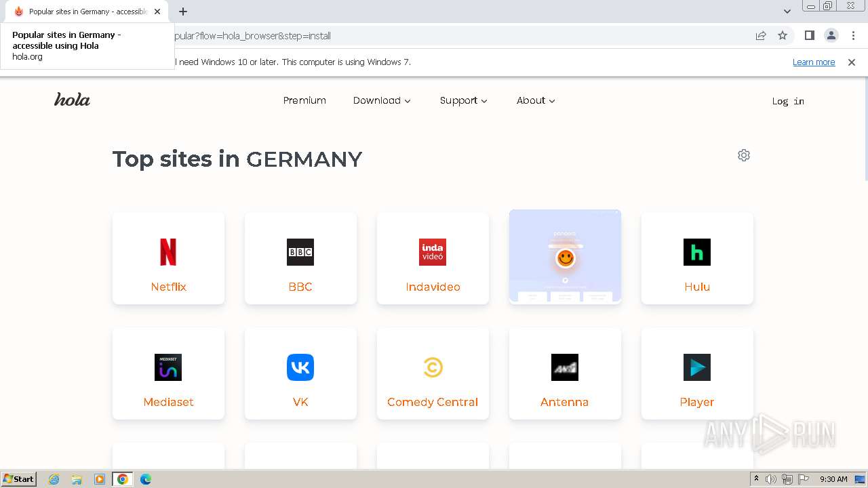868x488 pixels.
Task: Open the Mediaset logo tile
Action: 168,367
